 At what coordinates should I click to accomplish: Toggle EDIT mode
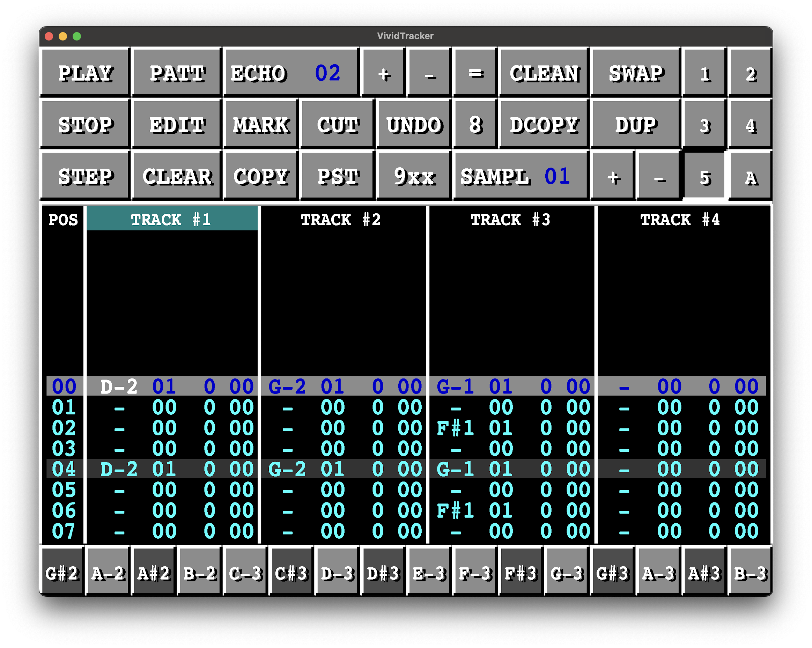coord(177,124)
